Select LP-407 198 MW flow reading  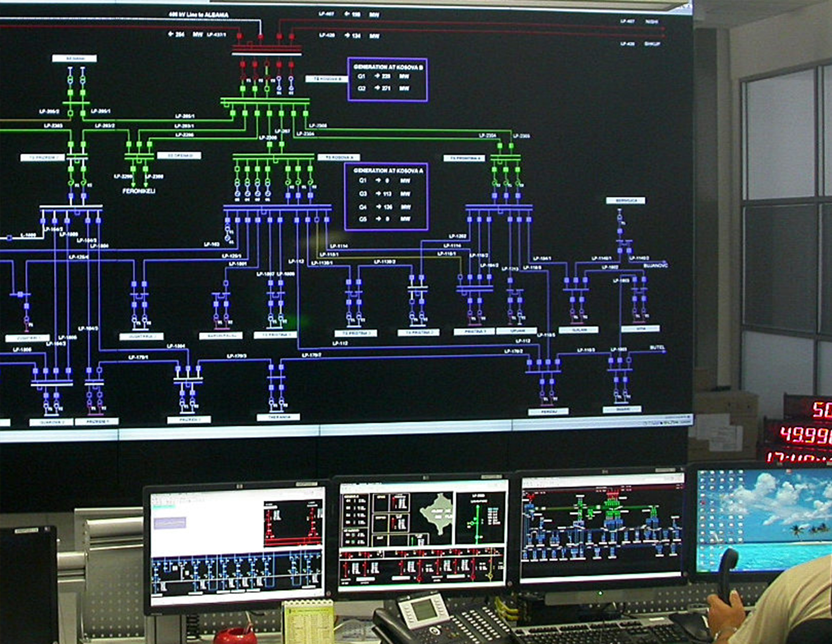point(349,14)
